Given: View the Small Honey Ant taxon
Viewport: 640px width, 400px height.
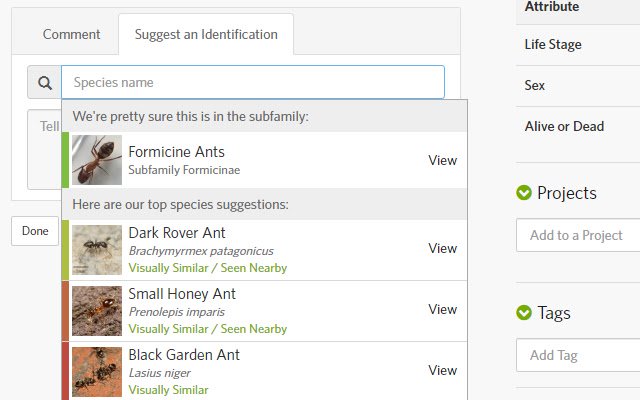Looking at the screenshot, I should tap(442, 309).
